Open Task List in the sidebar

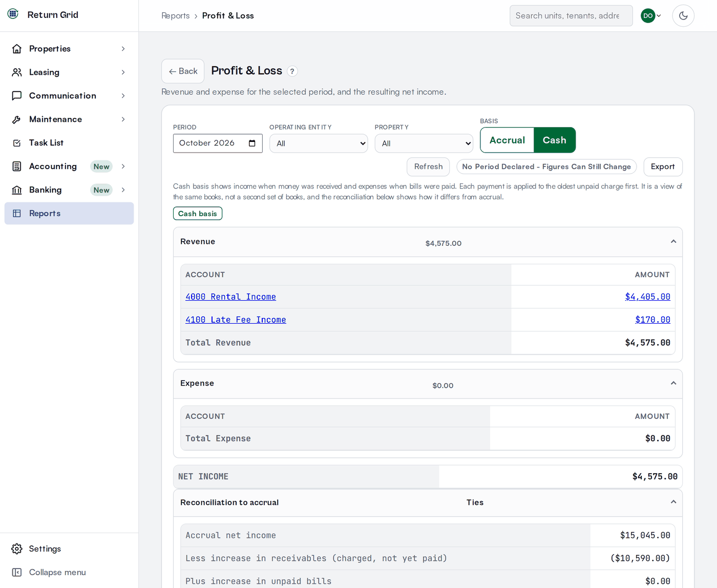(69, 143)
